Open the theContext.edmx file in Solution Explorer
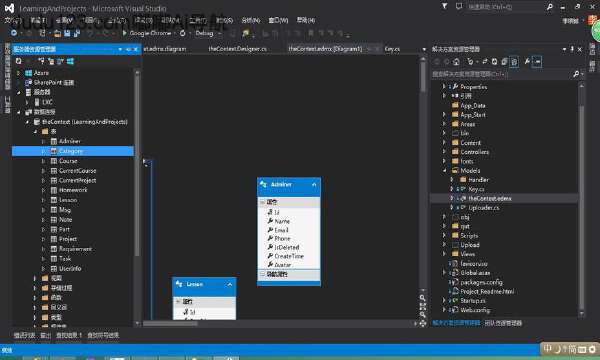600x360 pixels. point(490,199)
